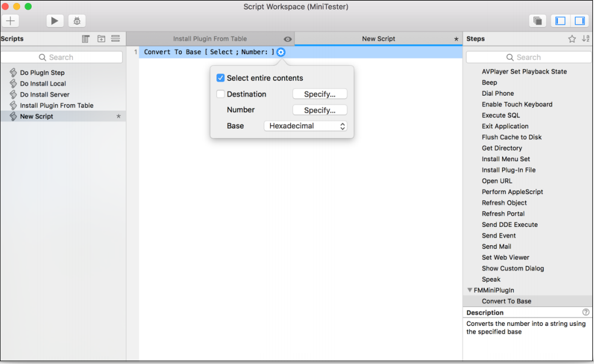Select the Flush Cache to Disk step
594x364 pixels.
[512, 137]
